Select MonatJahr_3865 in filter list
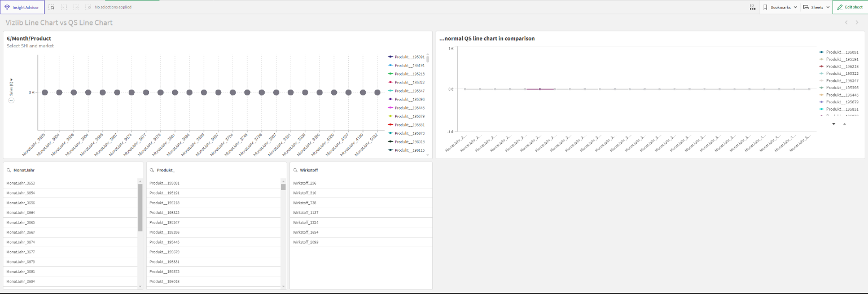 [71, 222]
